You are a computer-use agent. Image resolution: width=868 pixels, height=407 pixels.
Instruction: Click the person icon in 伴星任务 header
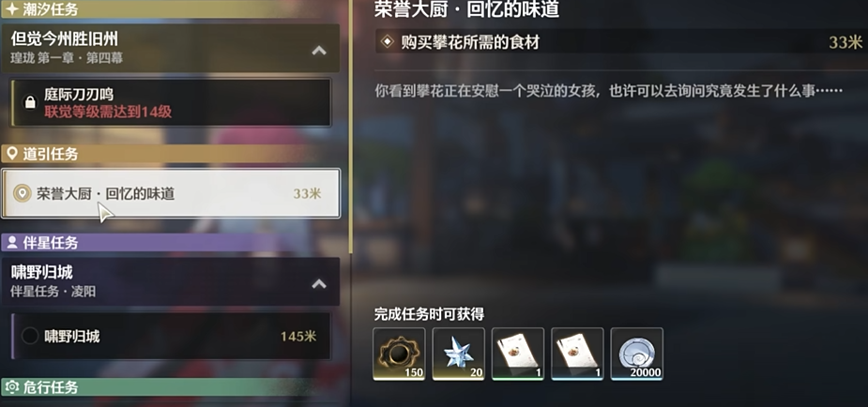tap(12, 242)
